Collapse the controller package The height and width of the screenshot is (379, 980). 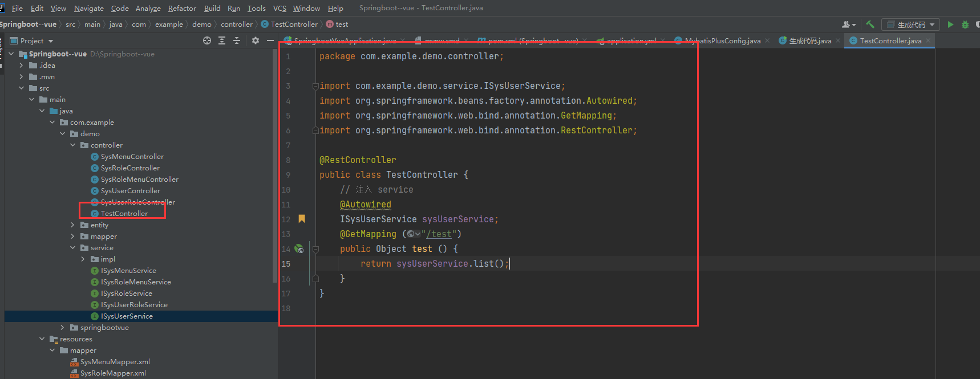73,145
